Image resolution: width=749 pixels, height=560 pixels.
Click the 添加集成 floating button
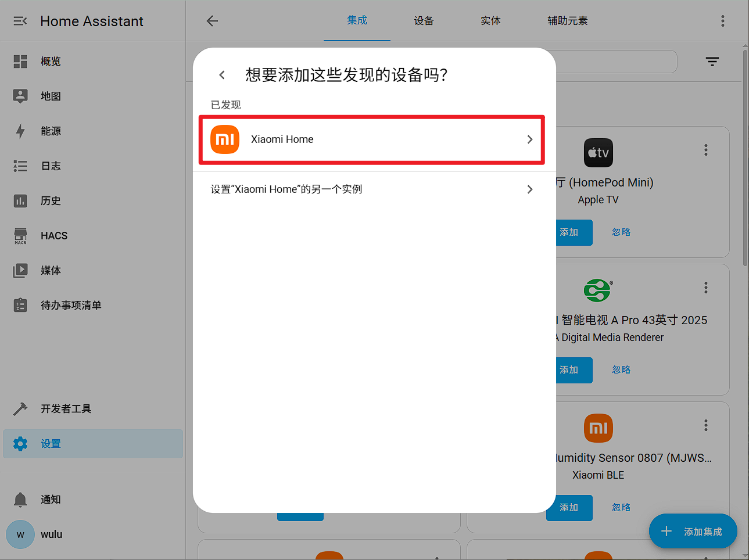[693, 532]
